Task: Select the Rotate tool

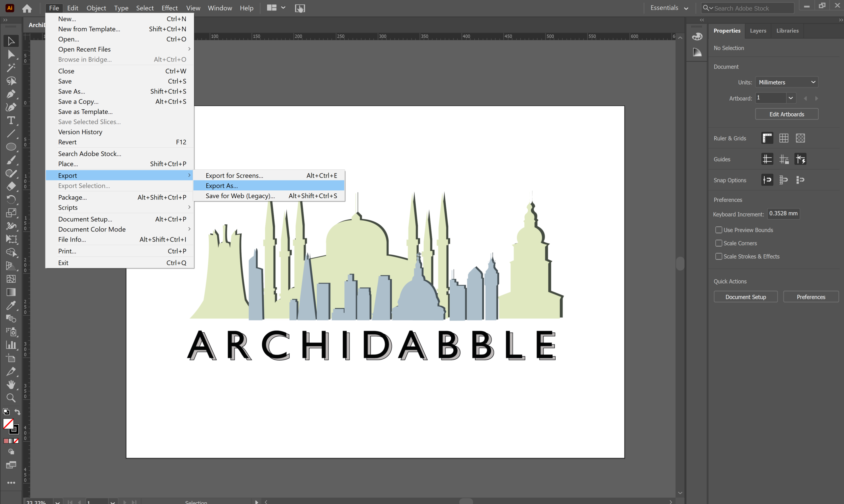Action: [11, 200]
